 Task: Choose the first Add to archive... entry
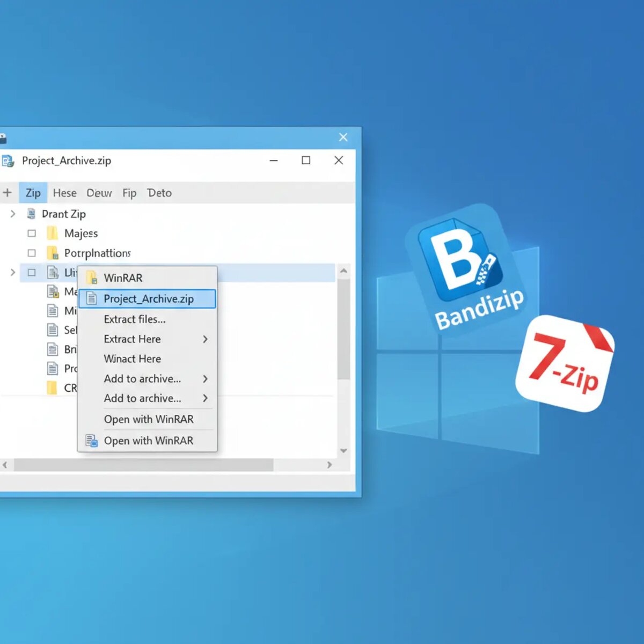148,379
